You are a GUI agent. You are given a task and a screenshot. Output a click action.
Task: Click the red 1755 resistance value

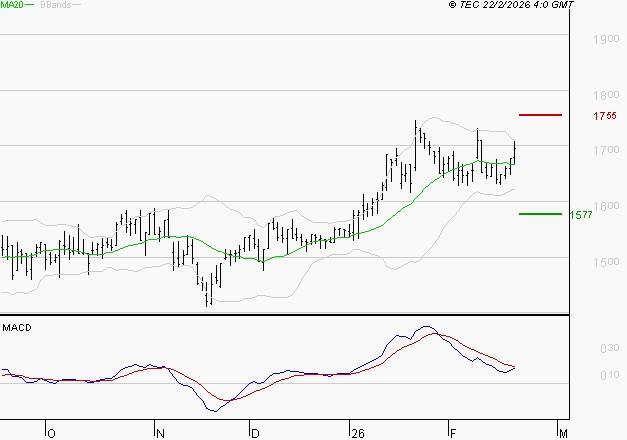point(605,116)
